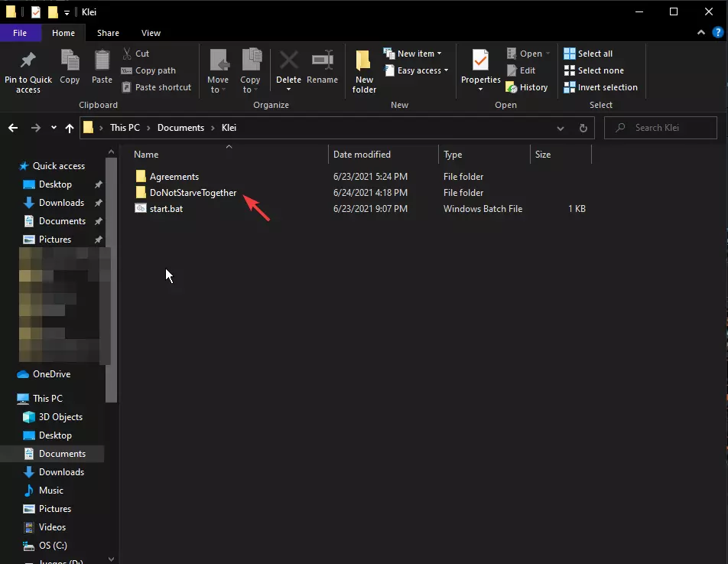Click the Delete icon in Organize group

pyautogui.click(x=288, y=60)
